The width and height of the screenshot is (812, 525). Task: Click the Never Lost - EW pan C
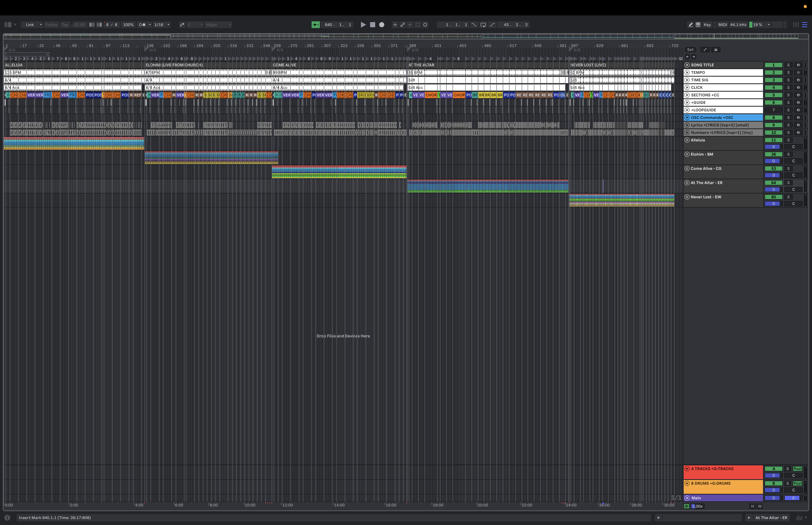[x=793, y=203]
